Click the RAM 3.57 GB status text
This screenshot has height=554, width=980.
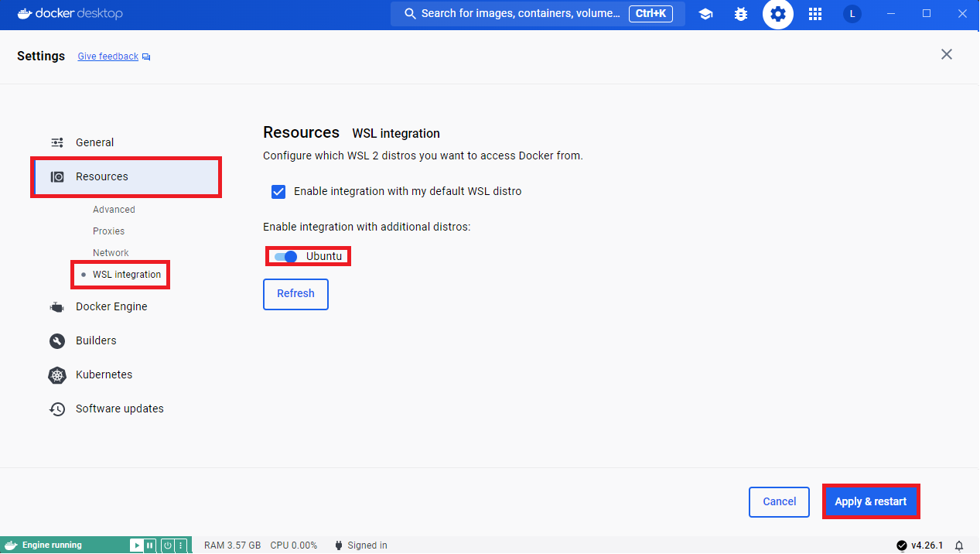pos(232,545)
